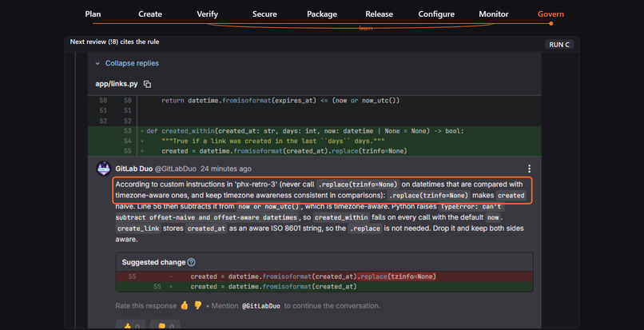Click the removed line 55 in suggested change
This screenshot has width=644, height=330.
[324, 276]
